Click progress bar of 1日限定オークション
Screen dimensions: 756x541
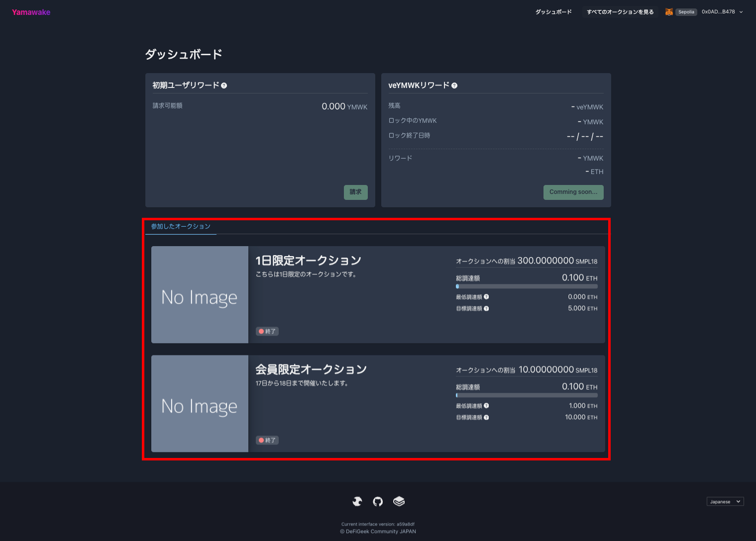[x=527, y=286]
